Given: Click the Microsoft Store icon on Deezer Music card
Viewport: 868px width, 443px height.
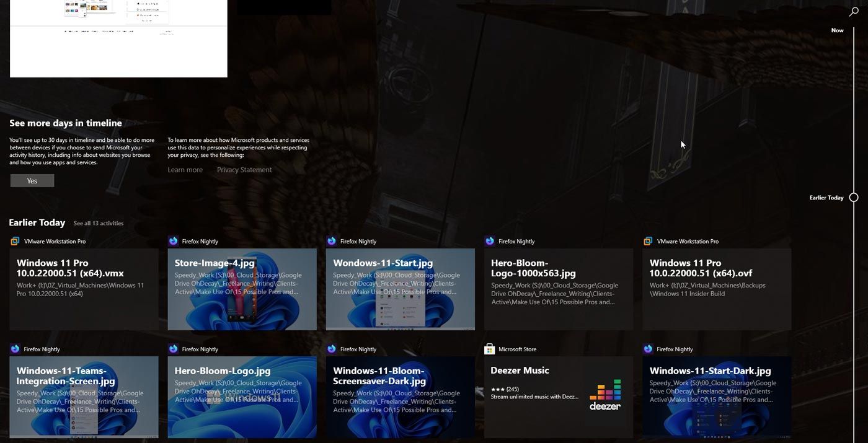Looking at the screenshot, I should point(489,349).
